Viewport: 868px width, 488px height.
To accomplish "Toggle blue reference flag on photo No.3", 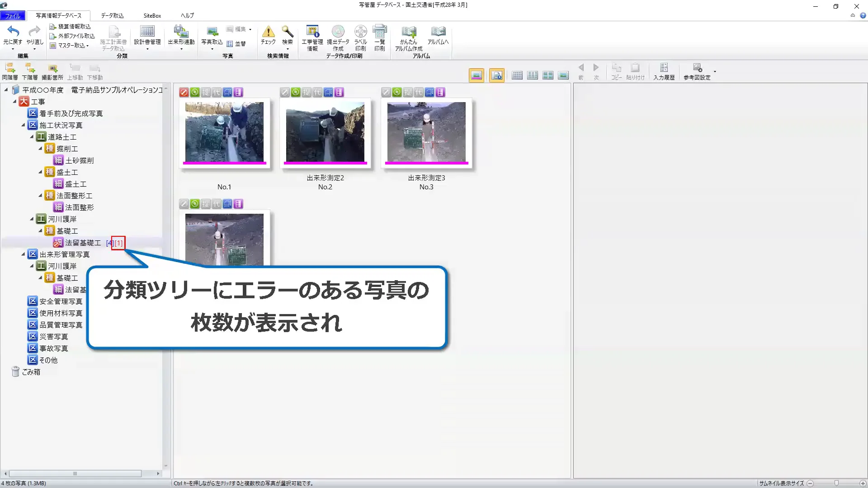I will [x=429, y=92].
